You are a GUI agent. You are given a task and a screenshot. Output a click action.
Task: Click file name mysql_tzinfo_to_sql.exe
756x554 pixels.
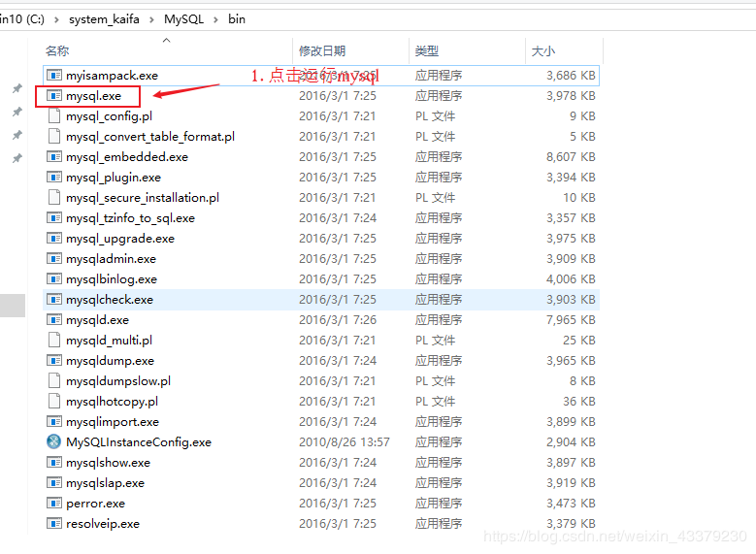tap(131, 218)
